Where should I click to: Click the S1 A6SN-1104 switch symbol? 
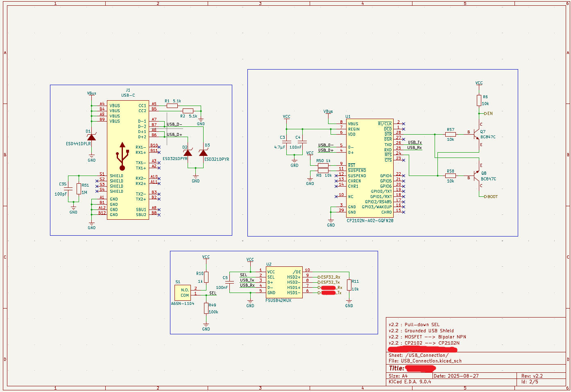click(x=182, y=293)
